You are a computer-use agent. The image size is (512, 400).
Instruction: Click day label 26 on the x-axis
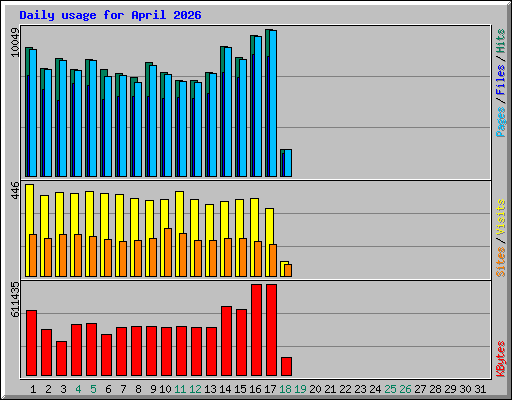(x=405, y=389)
